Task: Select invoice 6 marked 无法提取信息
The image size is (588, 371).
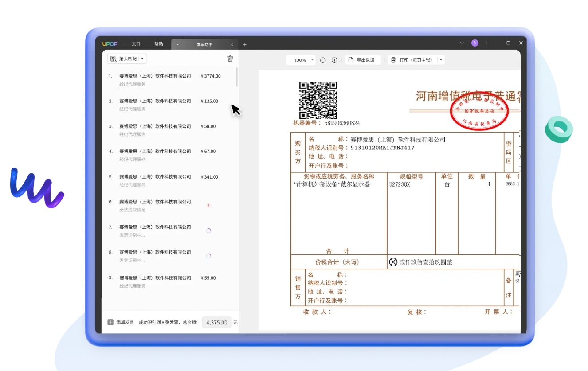Action: click(x=169, y=206)
